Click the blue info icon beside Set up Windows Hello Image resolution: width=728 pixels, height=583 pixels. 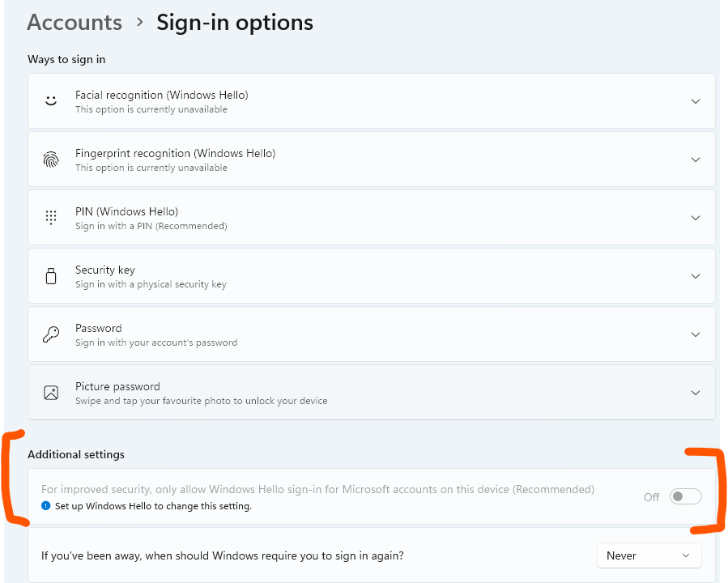45,505
